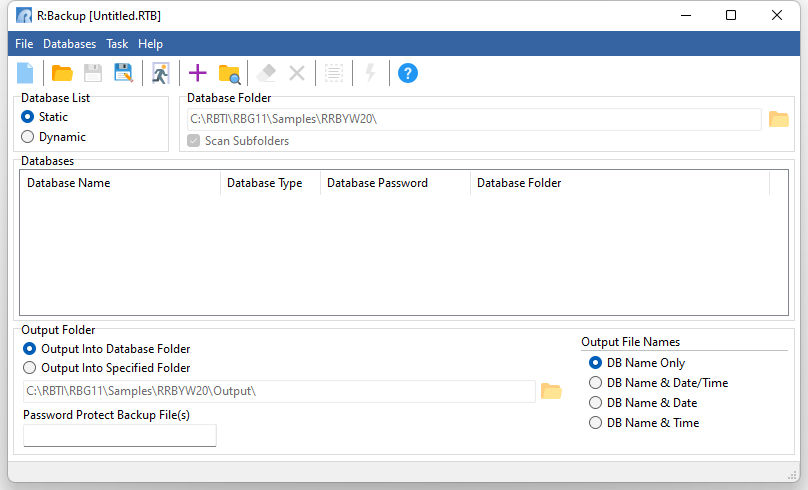Click the folder with magnifier scan icon
The height and width of the screenshot is (490, 808).
point(229,74)
